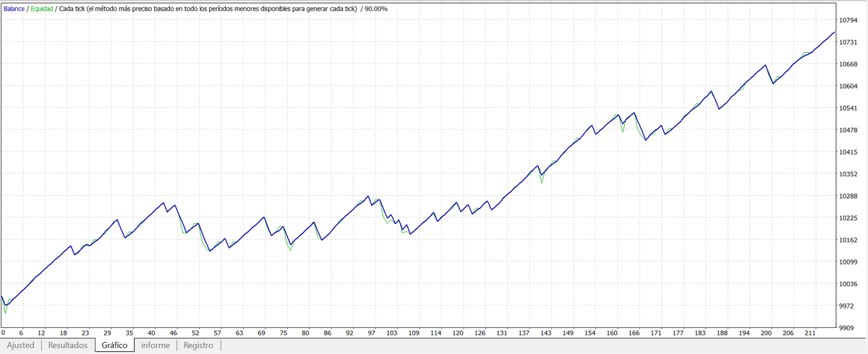Click the 10162 vertical axis label
This screenshot has width=868, height=354.
[849, 240]
